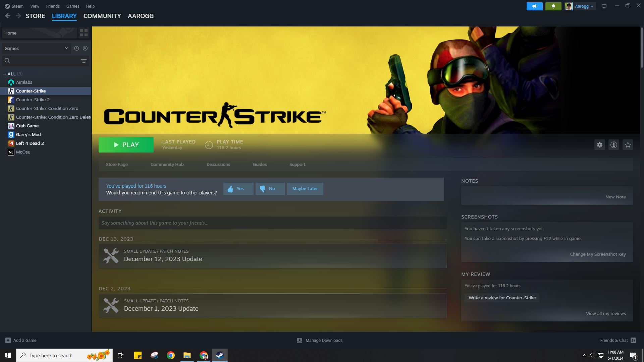Viewport: 644px width, 362px height.
Task: Open the notifications bell icon
Action: [x=553, y=6]
